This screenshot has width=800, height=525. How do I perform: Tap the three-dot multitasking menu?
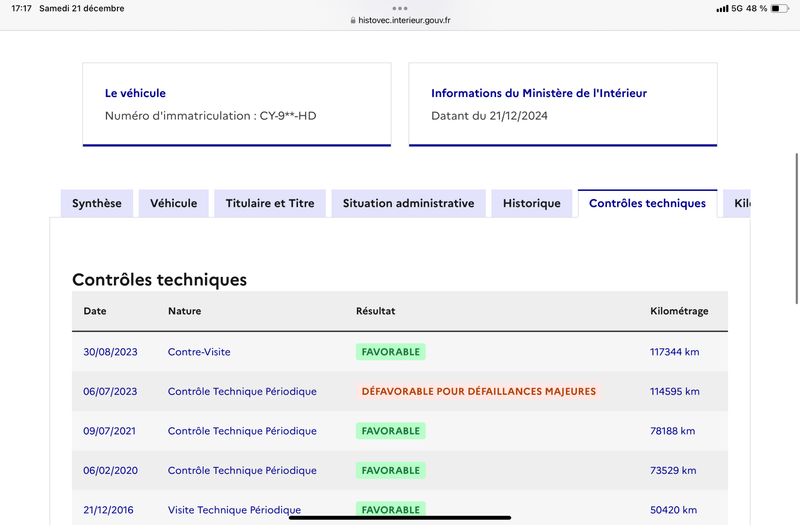pos(400,8)
